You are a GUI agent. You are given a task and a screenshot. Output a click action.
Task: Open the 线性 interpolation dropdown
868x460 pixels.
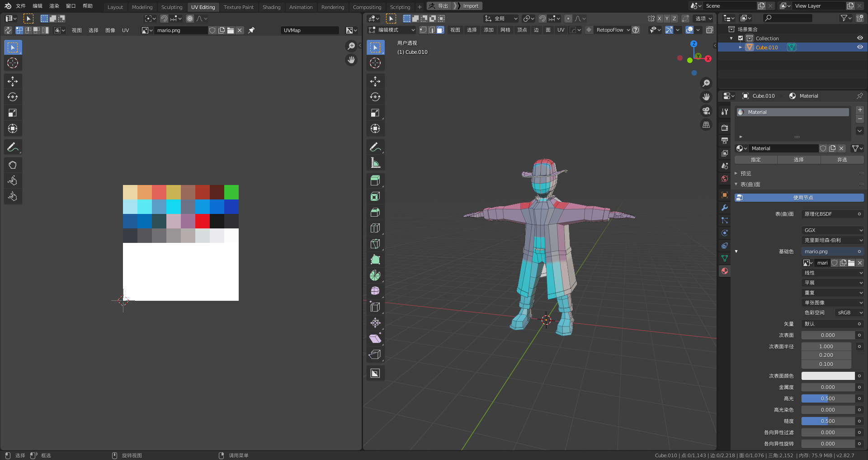coord(833,273)
